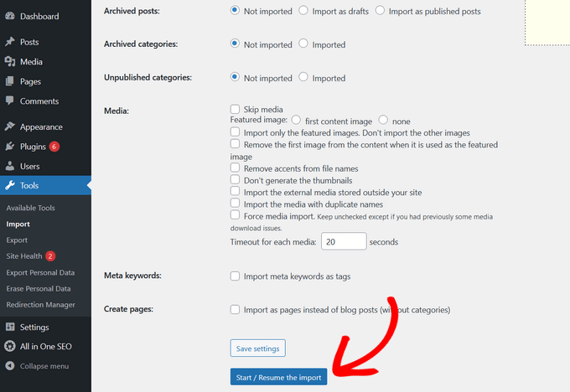This screenshot has width=570, height=392.
Task: Choose Imported for Unpublished categories
Action: coord(303,78)
